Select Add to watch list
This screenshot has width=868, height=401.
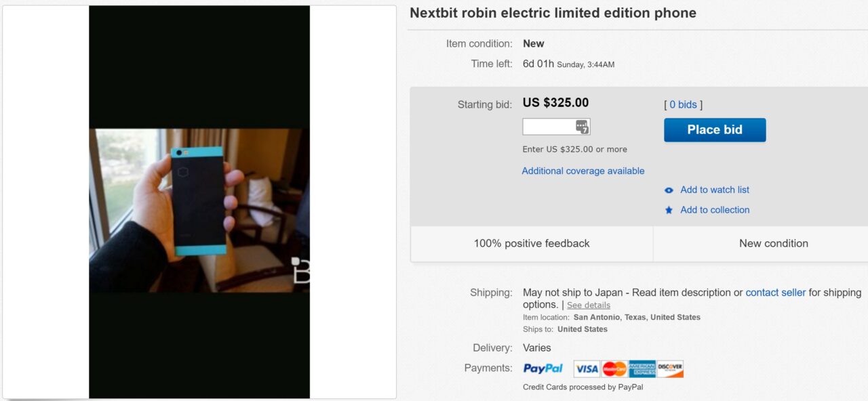(x=715, y=190)
